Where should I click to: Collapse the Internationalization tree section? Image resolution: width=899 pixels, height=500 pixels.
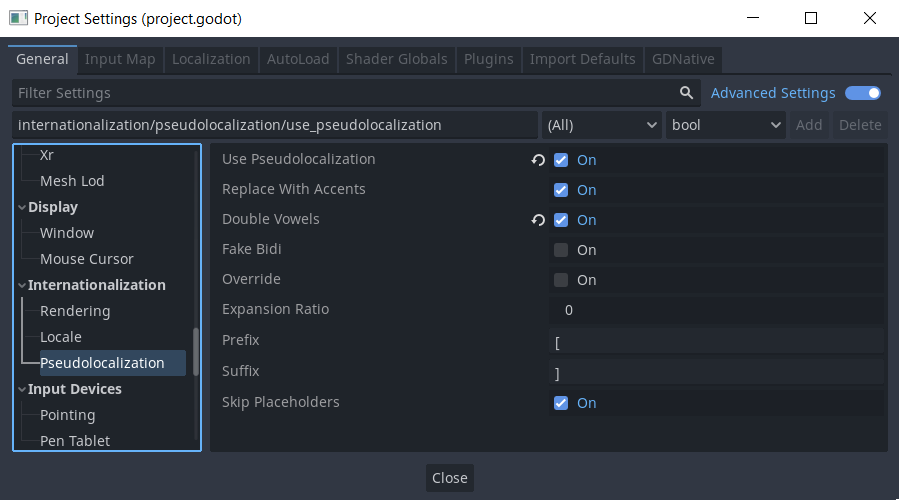coord(22,285)
